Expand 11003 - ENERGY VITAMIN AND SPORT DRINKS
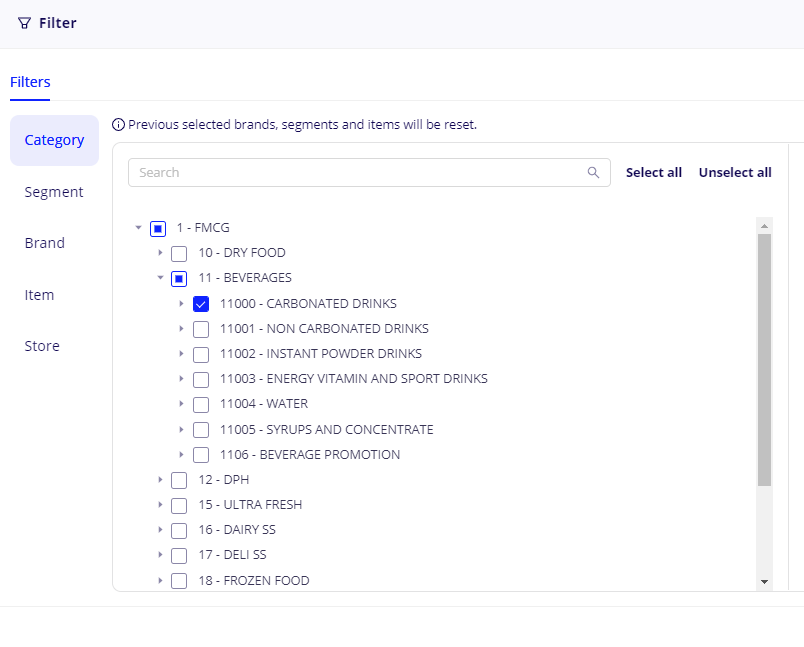 (181, 379)
